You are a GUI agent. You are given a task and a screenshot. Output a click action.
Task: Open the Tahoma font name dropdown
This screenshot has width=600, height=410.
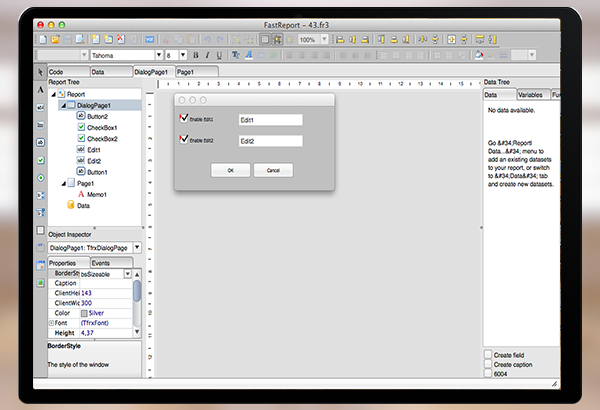coord(157,55)
